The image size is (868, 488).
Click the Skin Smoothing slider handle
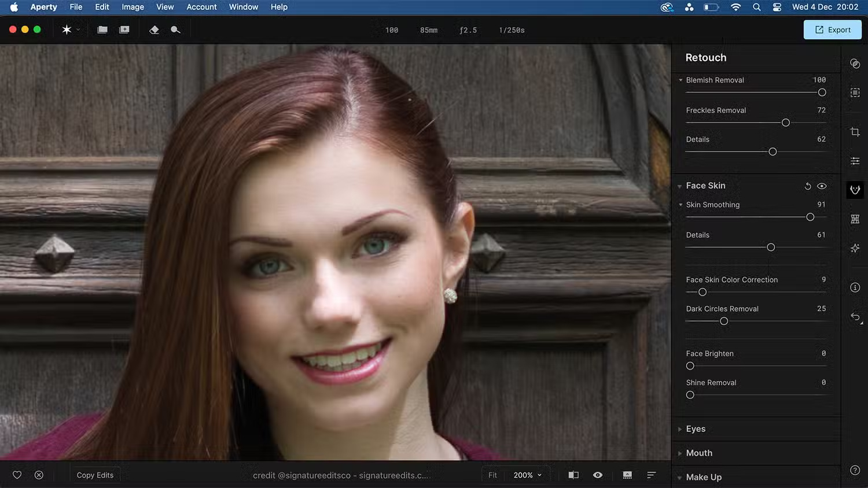click(810, 217)
